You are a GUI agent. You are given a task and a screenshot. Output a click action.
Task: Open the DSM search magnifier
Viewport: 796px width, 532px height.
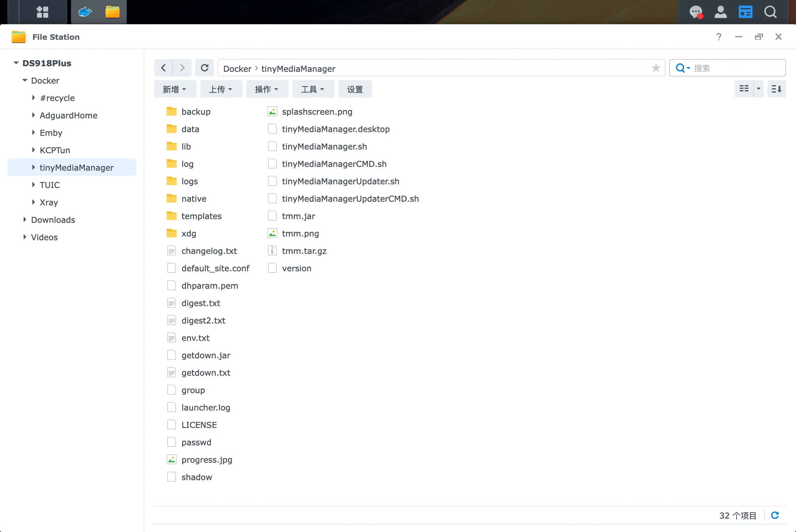point(770,12)
